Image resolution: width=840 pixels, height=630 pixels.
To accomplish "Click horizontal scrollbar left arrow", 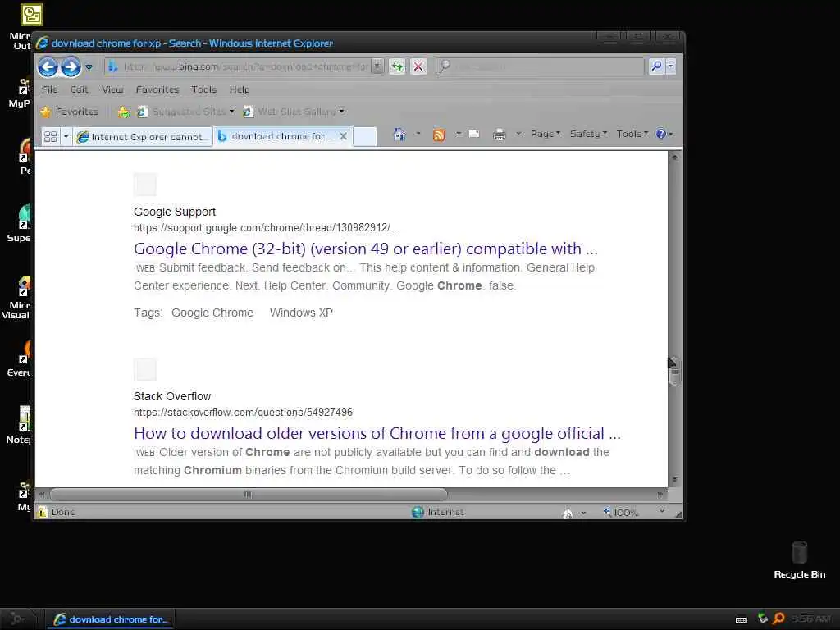I will pos(42,494).
